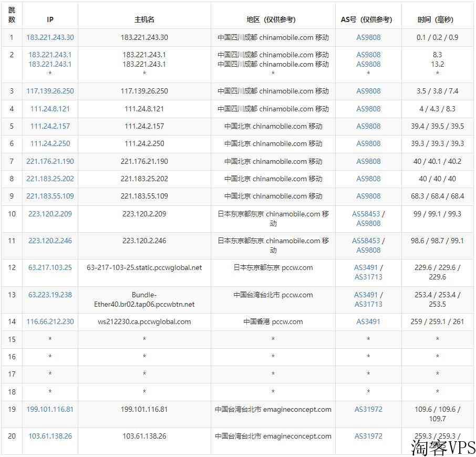Screen dimensions: 476x457
Task: Select hostname ws212230.ca.pccwglobal.com
Action: [144, 321]
